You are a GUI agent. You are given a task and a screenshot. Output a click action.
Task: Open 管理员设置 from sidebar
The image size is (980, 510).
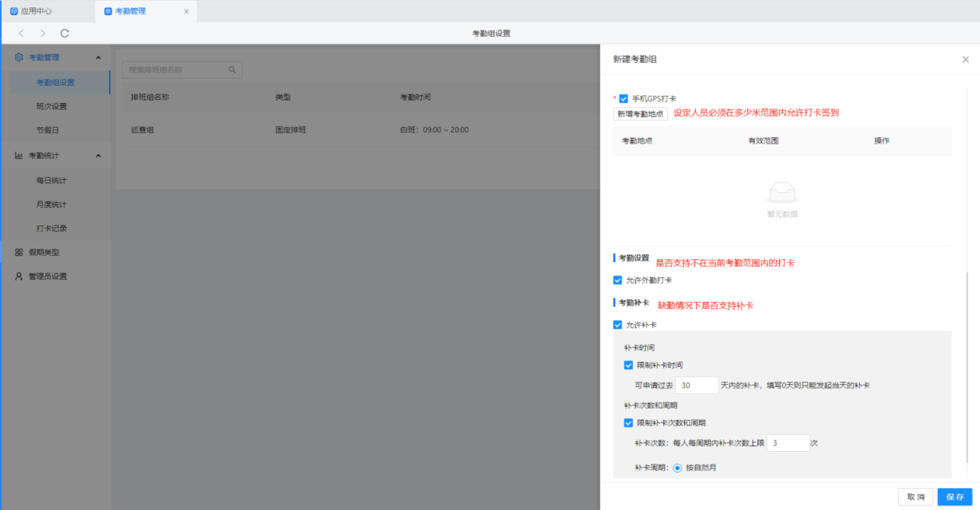click(48, 277)
